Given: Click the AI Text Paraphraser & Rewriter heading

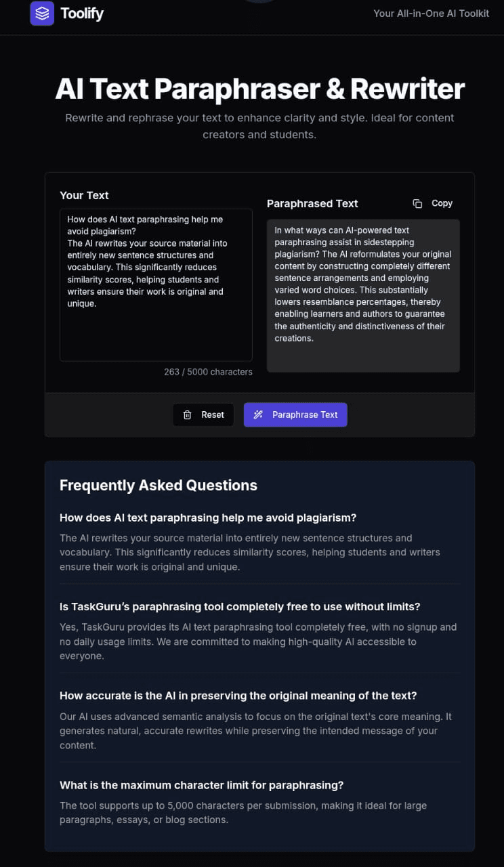Looking at the screenshot, I should (259, 89).
